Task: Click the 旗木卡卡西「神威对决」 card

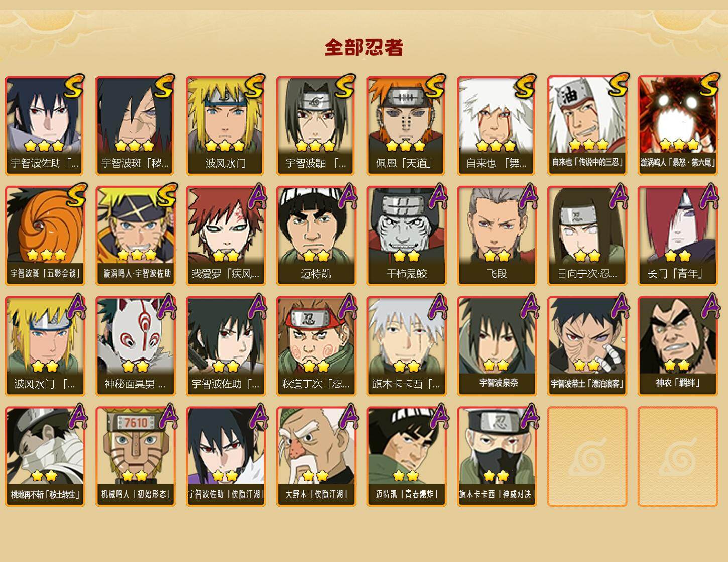Action: [497, 457]
